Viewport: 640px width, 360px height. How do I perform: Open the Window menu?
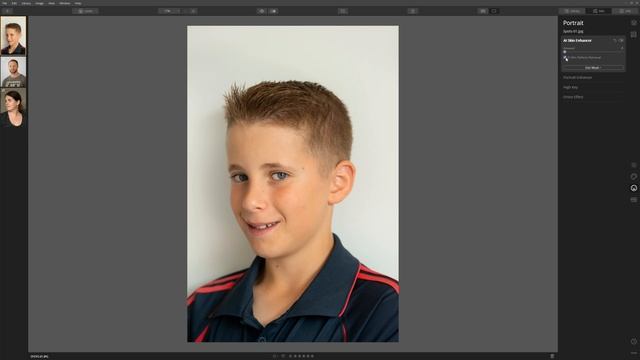(64, 3)
